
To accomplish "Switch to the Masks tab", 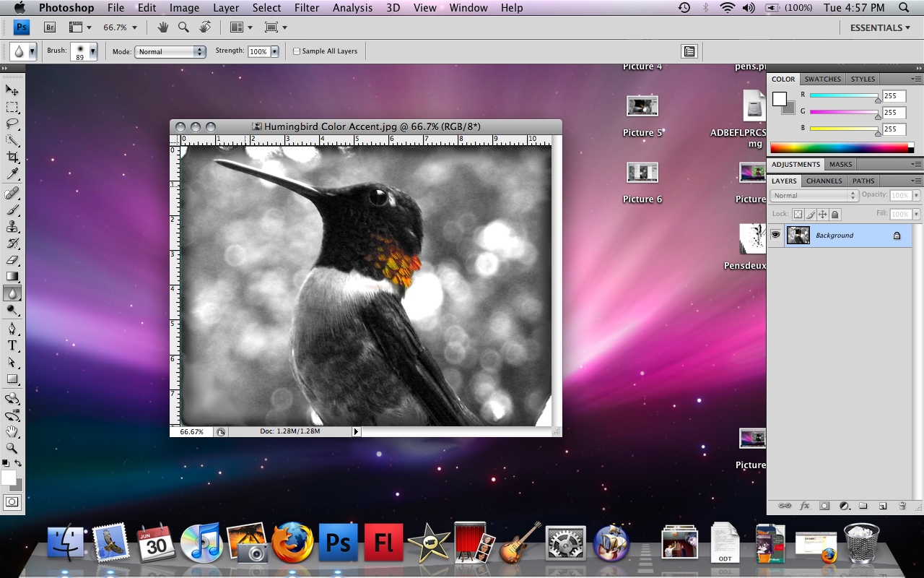I will click(x=841, y=164).
